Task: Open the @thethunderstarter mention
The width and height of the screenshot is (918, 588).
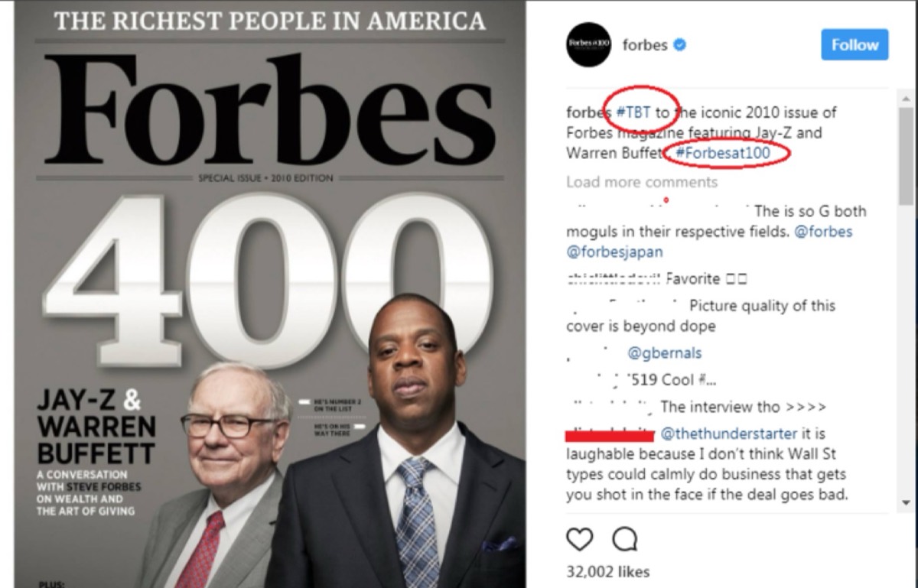Action: (728, 434)
